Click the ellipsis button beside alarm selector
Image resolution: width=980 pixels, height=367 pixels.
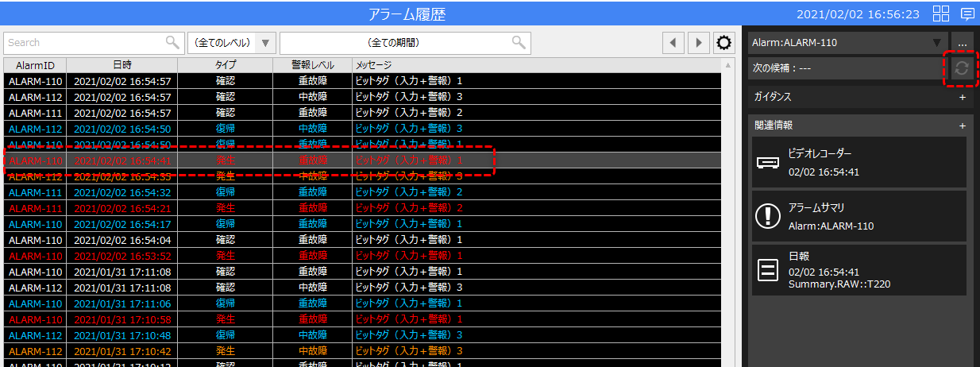(x=963, y=43)
